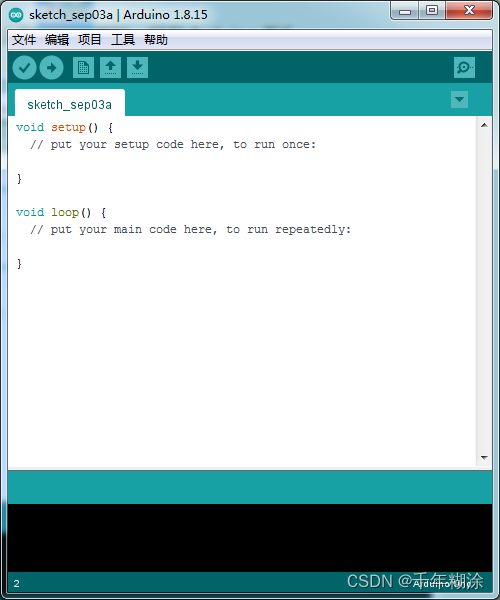Save the sketch with the down-arrow icon
Image resolution: width=500 pixels, height=600 pixels.
[x=137, y=68]
